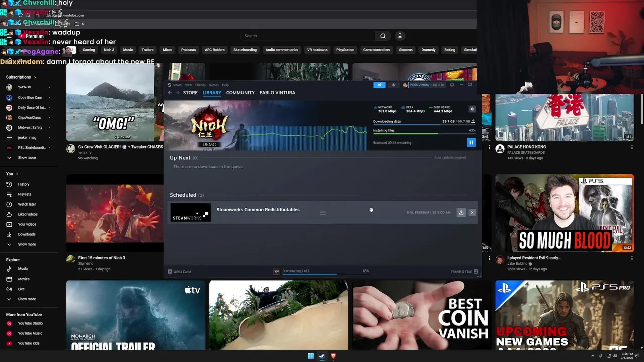This screenshot has width=644, height=362.
Task: Expand the You section chevron
Action: [x=17, y=174]
